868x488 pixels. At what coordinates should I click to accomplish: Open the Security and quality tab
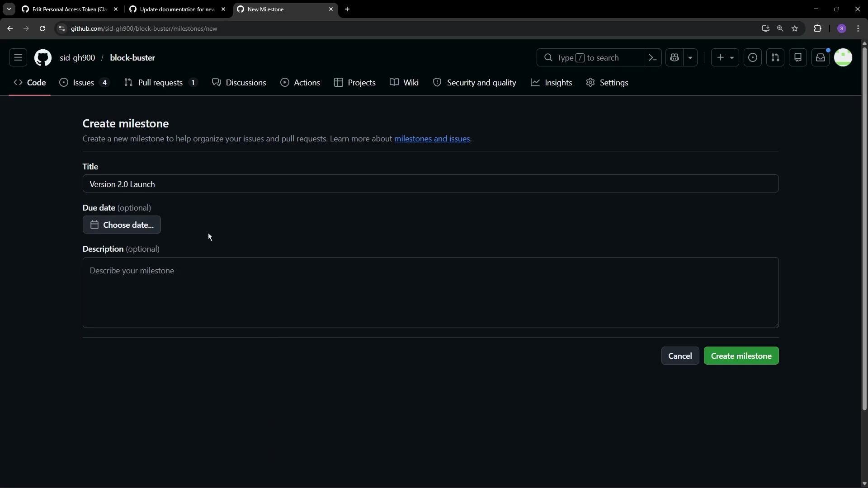[475, 83]
